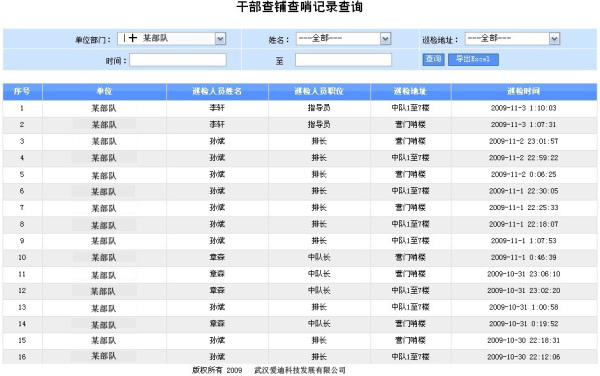Click the inspector name cell in row 11
600x376 pixels.
217,274
